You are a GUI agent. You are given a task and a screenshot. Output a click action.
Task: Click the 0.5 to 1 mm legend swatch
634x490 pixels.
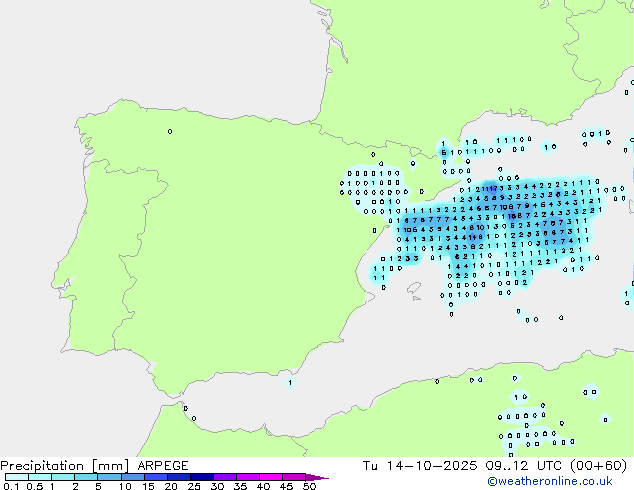[40, 477]
